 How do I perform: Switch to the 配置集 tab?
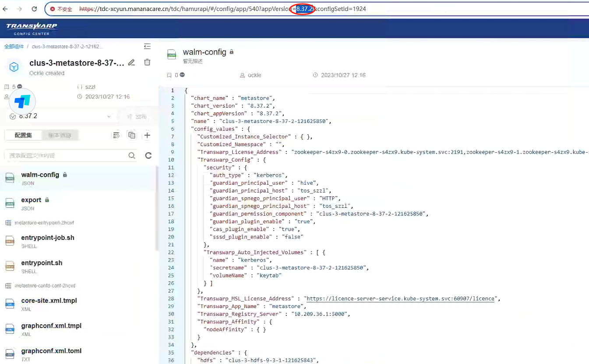click(x=23, y=136)
